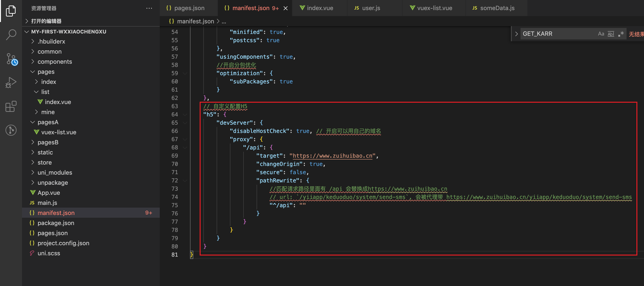
Task: Click the Vue icon beside vuex-list.vue in tree
Action: tap(36, 132)
